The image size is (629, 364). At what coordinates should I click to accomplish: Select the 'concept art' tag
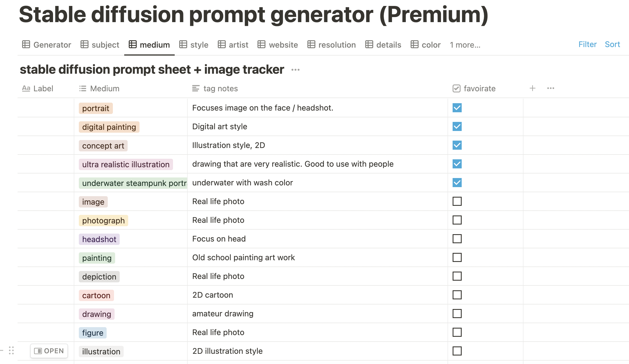[103, 145]
